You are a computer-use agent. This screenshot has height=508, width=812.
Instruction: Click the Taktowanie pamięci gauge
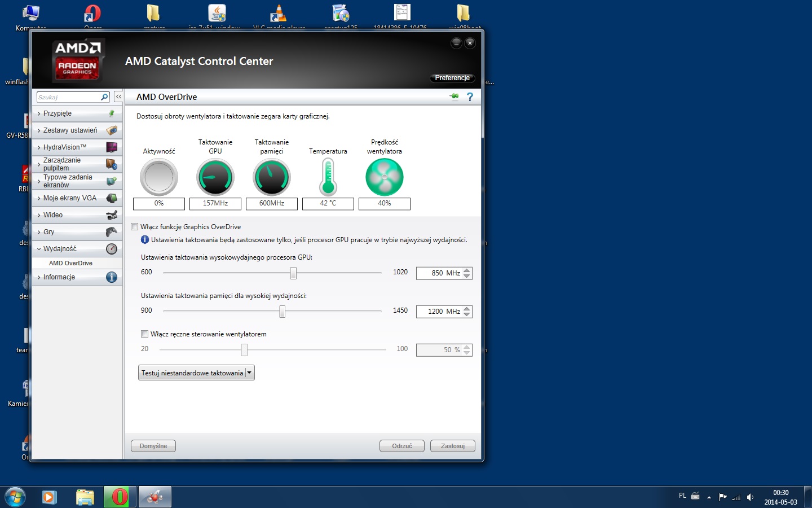click(272, 177)
